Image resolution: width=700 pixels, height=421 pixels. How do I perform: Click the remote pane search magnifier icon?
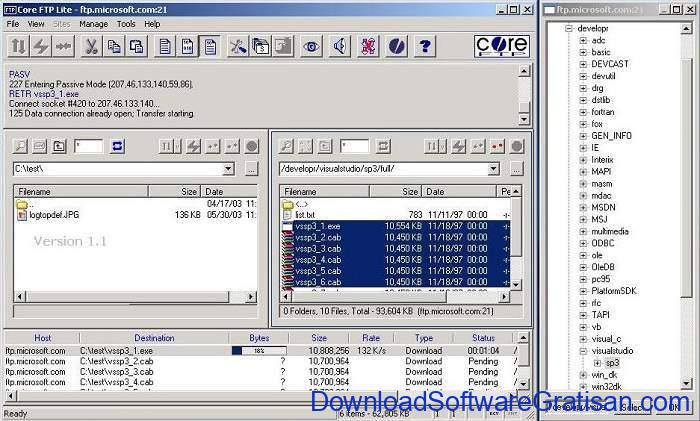point(286,146)
